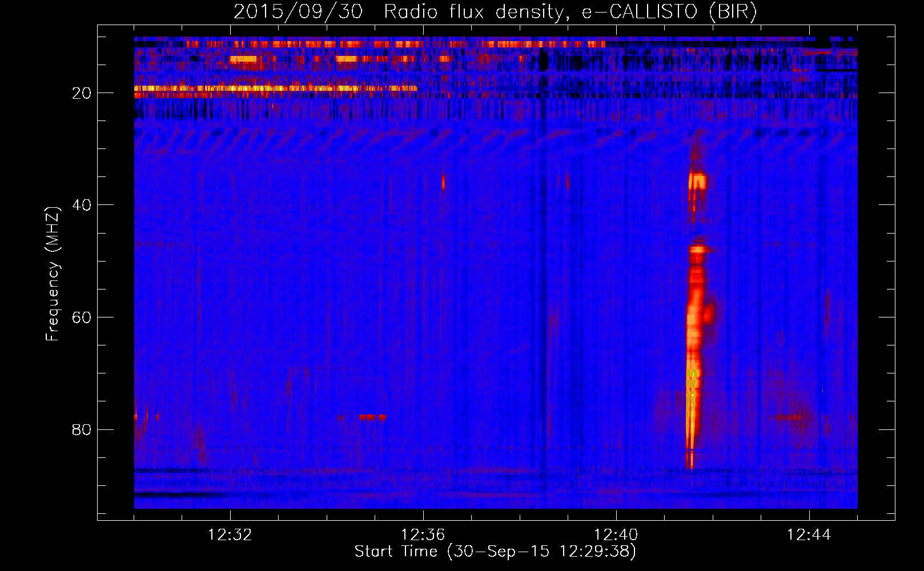Image resolution: width=924 pixels, height=571 pixels.
Task: Click the 'Frequency (MHZ)' y-axis label
Action: (x=53, y=274)
